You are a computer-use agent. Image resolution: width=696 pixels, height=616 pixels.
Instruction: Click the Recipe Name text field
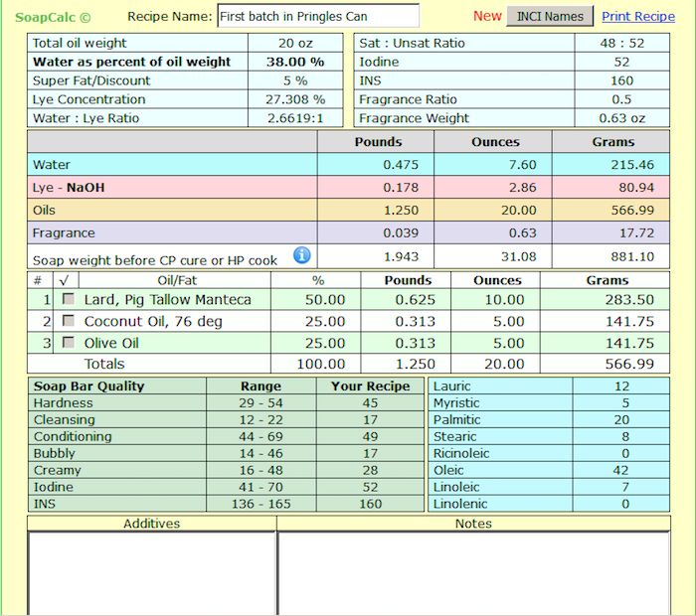pos(317,16)
